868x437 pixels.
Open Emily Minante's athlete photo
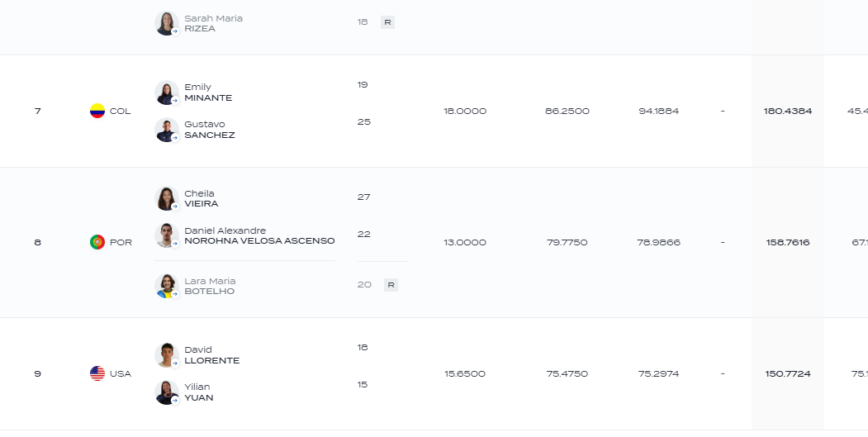pos(167,93)
